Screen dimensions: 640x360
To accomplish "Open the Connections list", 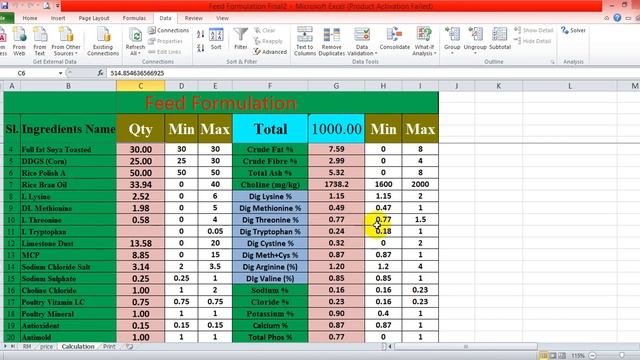I will (169, 30).
